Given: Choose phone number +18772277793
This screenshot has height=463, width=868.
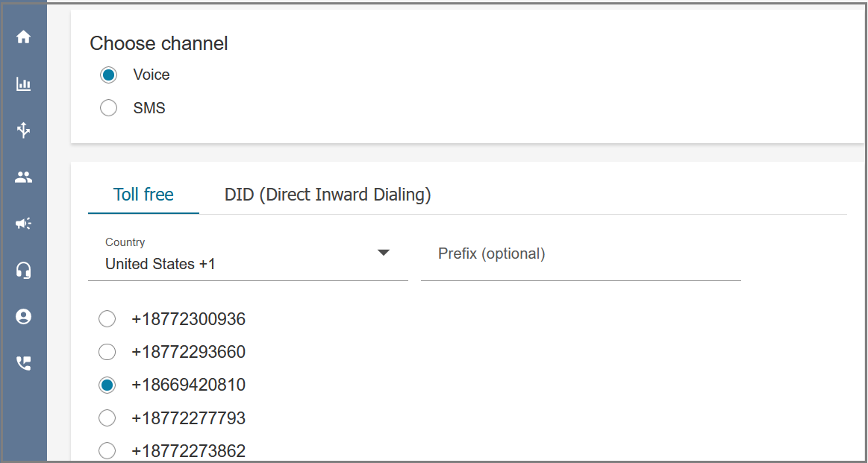Looking at the screenshot, I should point(107,418).
